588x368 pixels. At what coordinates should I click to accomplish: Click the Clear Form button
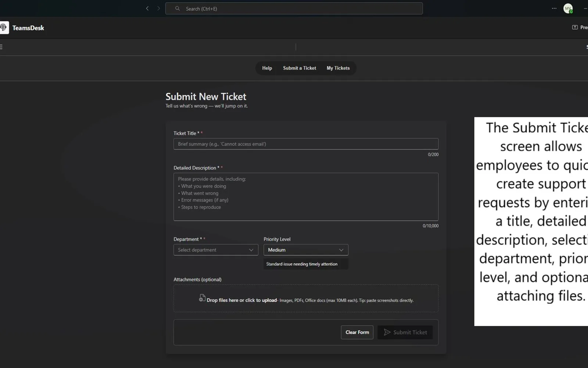pos(357,332)
